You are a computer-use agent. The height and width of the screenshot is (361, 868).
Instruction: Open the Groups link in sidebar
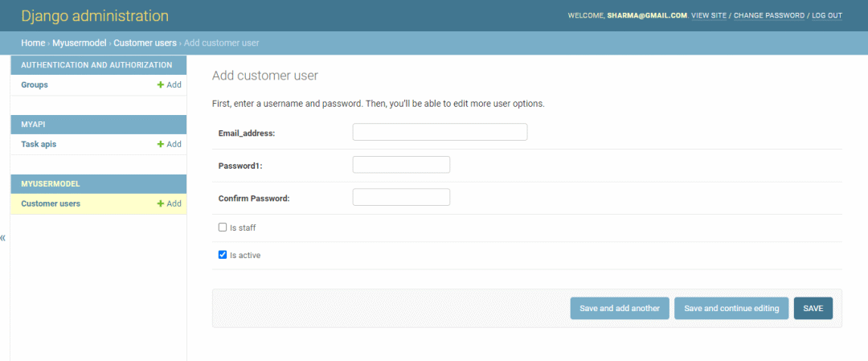coord(35,85)
